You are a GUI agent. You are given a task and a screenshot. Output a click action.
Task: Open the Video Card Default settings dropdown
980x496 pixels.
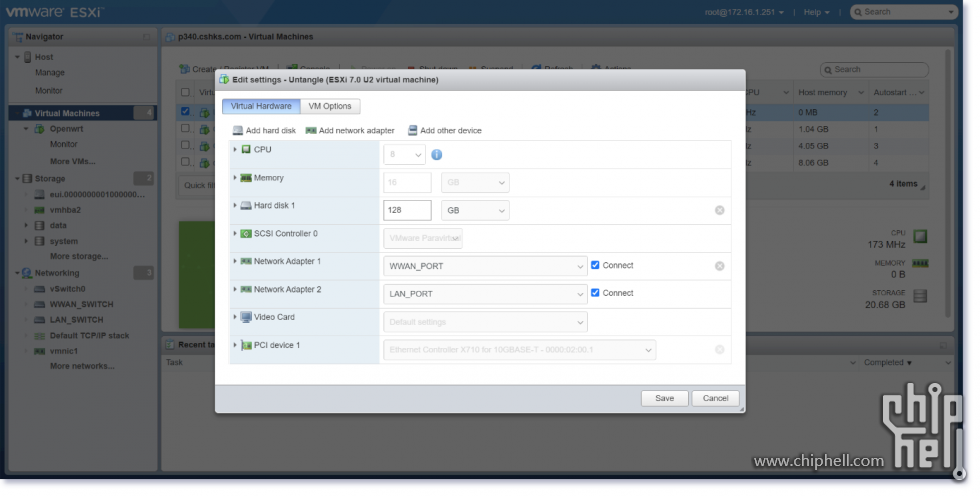(x=485, y=322)
